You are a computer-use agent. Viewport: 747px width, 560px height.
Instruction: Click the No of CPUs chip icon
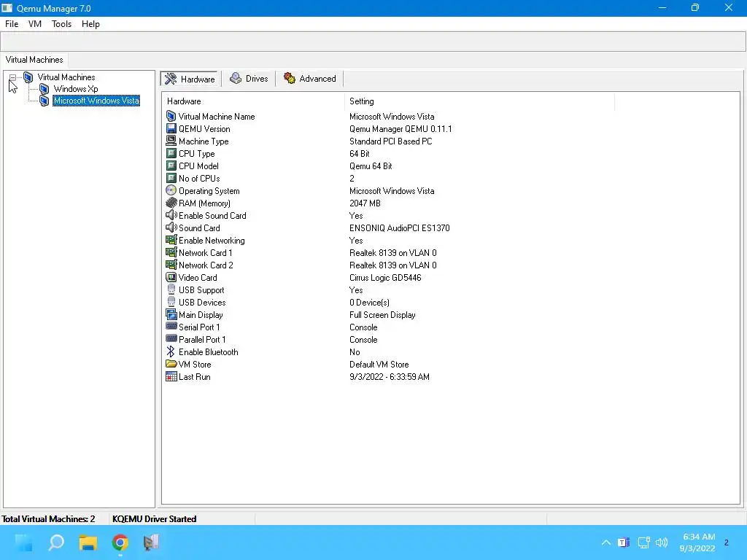171,178
